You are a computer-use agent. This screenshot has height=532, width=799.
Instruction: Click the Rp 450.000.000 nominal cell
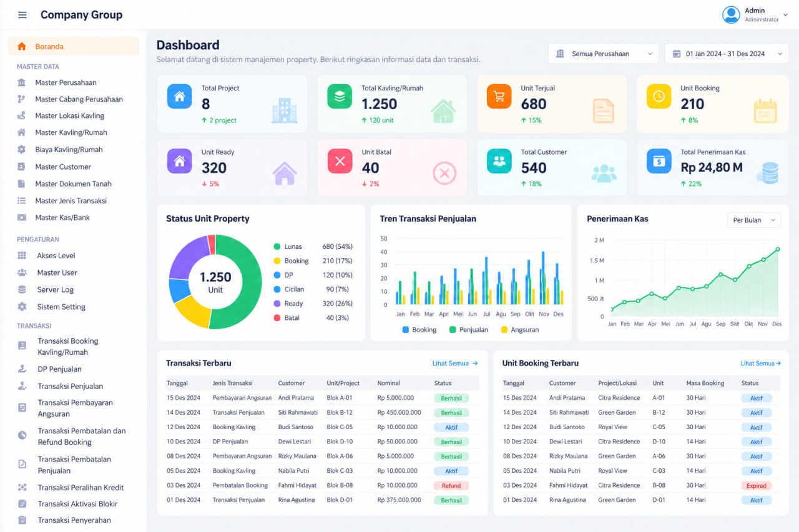(x=399, y=412)
